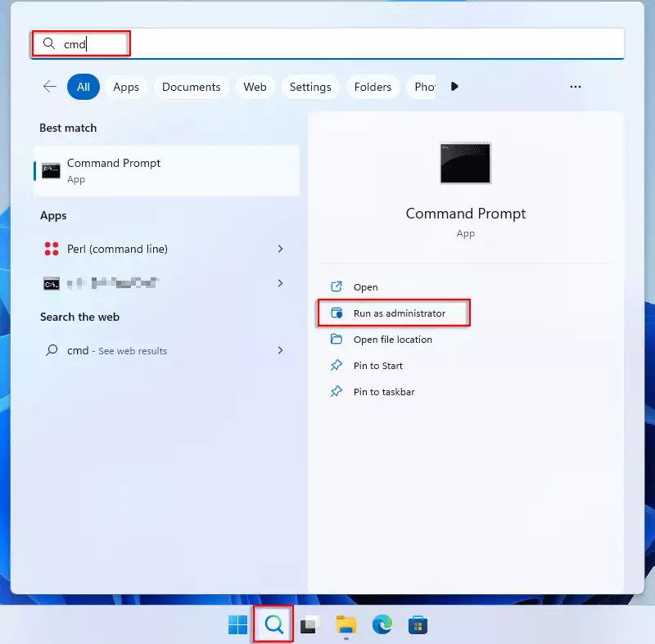
Task: Click the Perl red dots icon
Action: tap(52, 249)
